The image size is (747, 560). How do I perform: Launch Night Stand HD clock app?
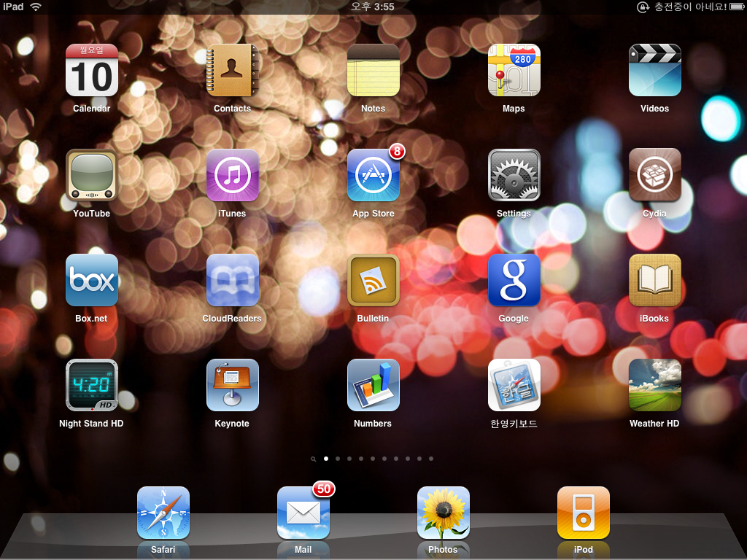tap(91, 385)
